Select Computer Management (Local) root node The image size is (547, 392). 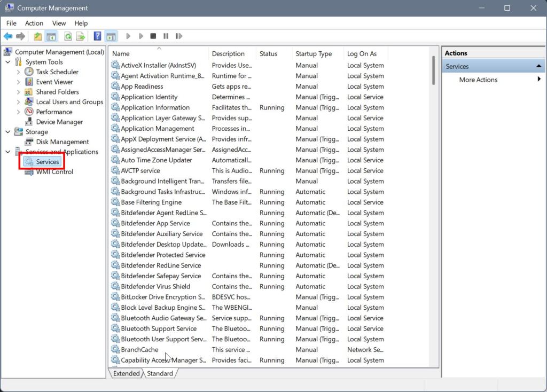click(x=59, y=52)
